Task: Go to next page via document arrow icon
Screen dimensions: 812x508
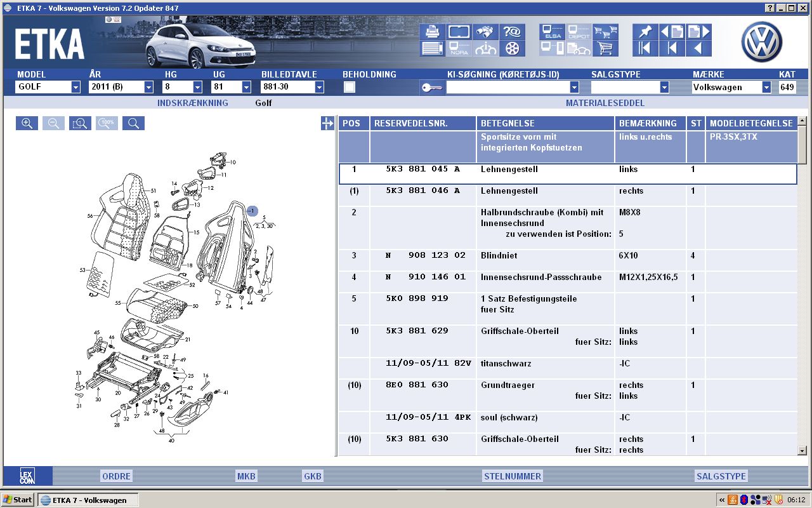Action: pyautogui.click(x=698, y=32)
